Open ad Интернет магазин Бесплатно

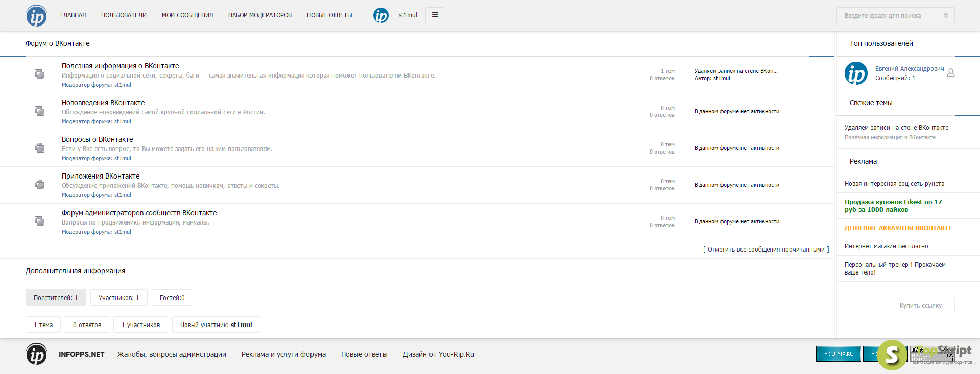point(886,246)
